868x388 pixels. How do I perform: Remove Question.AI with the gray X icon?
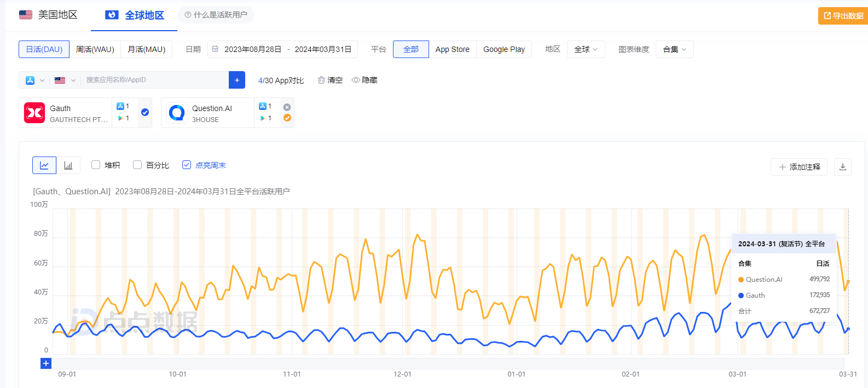coord(287,107)
